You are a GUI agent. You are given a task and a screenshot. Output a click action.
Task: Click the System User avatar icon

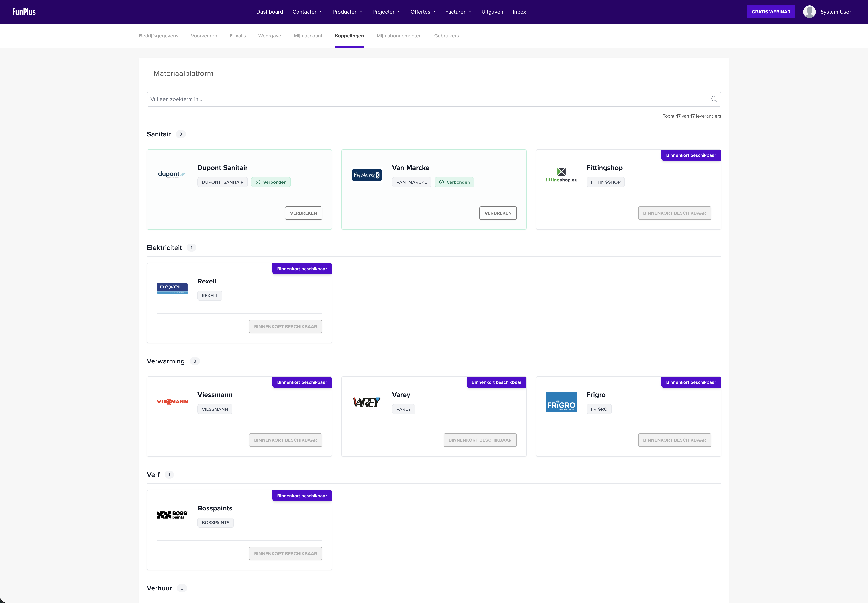(x=809, y=12)
